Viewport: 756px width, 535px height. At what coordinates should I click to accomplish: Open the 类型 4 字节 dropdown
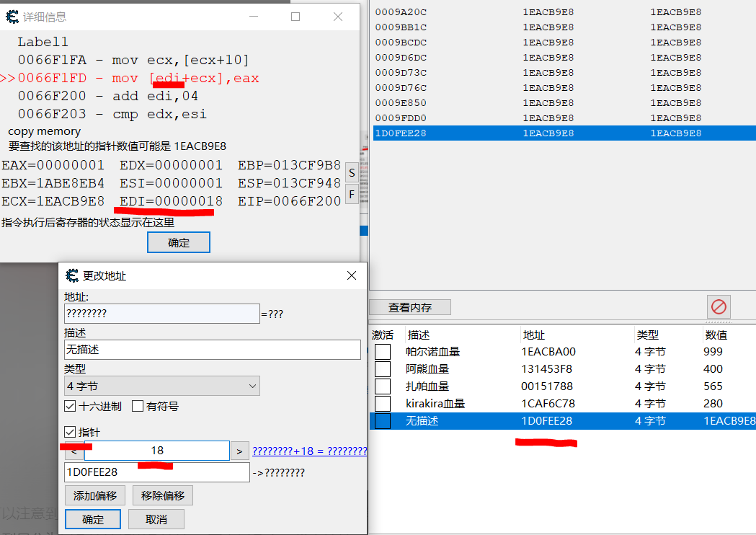click(161, 386)
